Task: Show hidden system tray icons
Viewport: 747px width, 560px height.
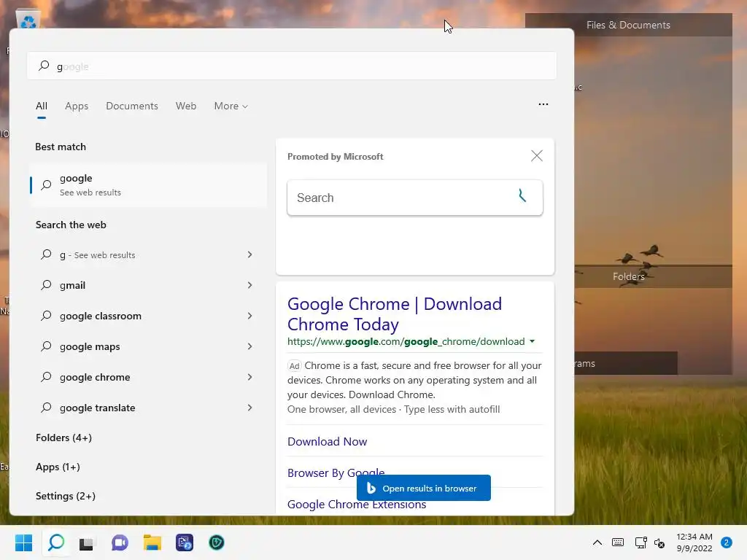Action: (x=597, y=542)
